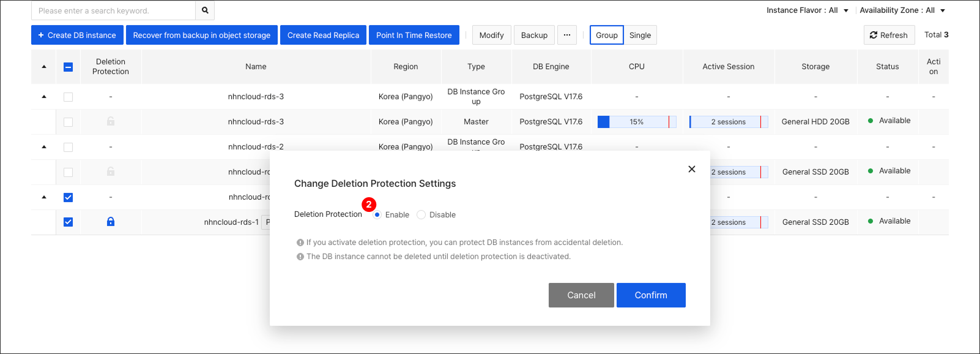Switch to Group view

tap(607, 35)
